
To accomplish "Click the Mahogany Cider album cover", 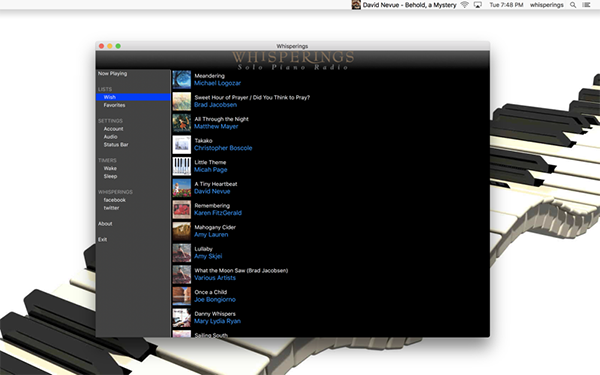I will pos(181,231).
